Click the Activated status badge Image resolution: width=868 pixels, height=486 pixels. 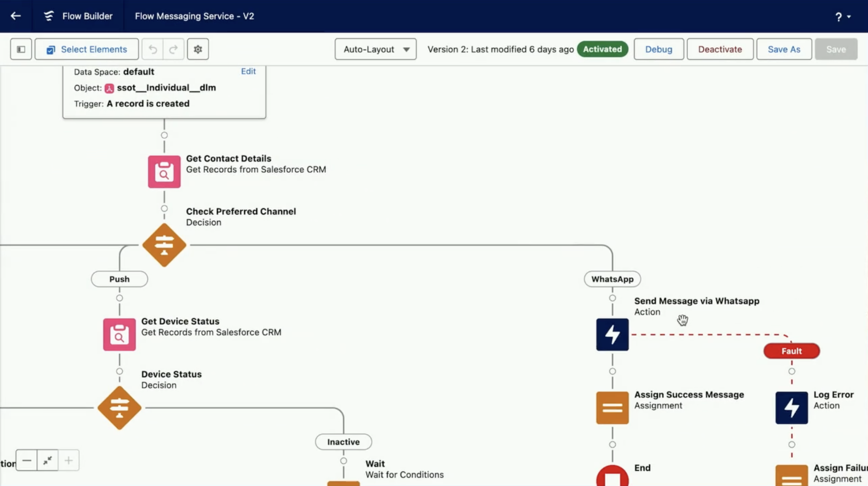tap(602, 49)
